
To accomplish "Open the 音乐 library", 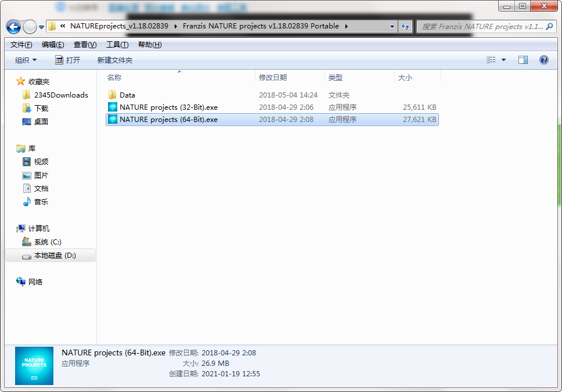I will tap(41, 202).
